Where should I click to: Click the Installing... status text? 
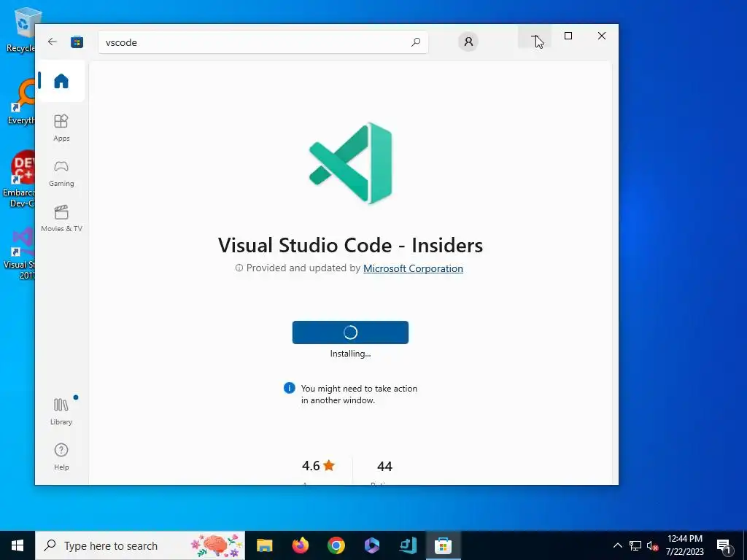click(350, 354)
